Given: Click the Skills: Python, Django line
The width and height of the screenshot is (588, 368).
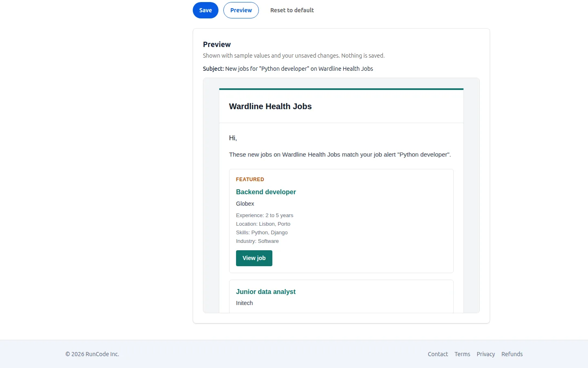Looking at the screenshot, I should pos(262,233).
